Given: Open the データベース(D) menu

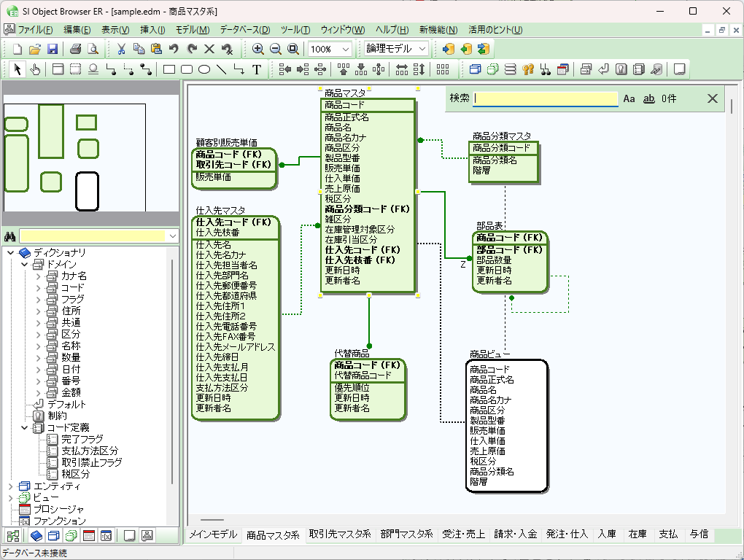Looking at the screenshot, I should tap(245, 30).
